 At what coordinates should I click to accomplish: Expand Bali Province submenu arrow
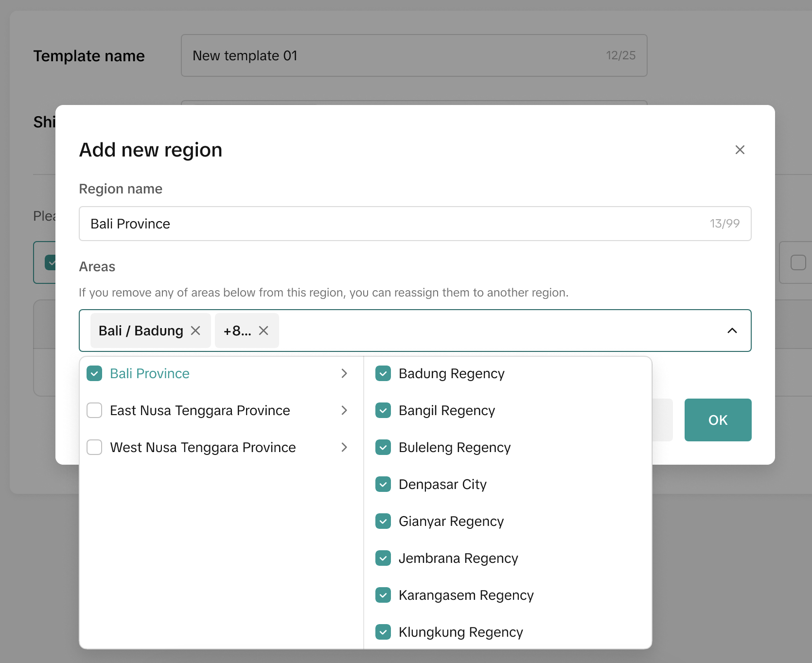click(344, 373)
